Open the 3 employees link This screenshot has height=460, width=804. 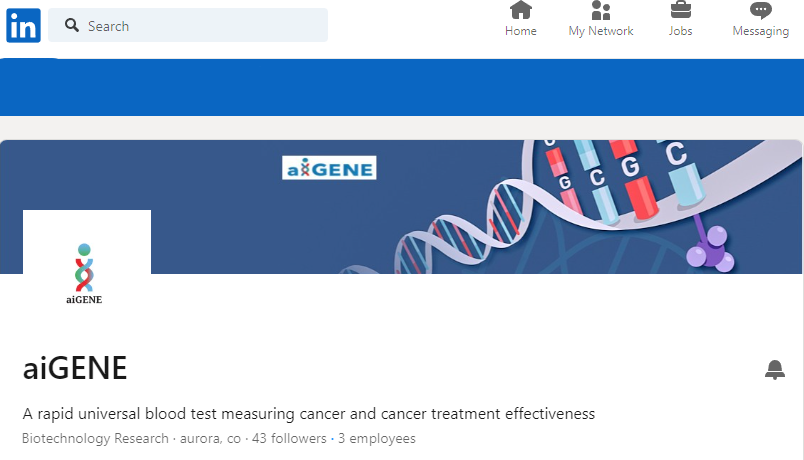(377, 439)
